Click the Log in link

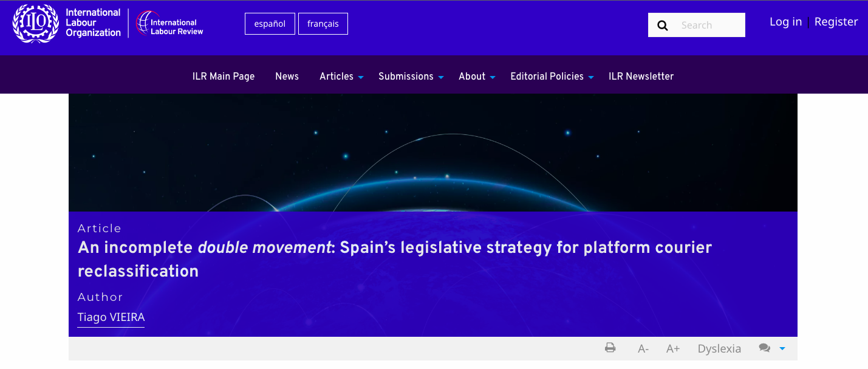point(785,22)
